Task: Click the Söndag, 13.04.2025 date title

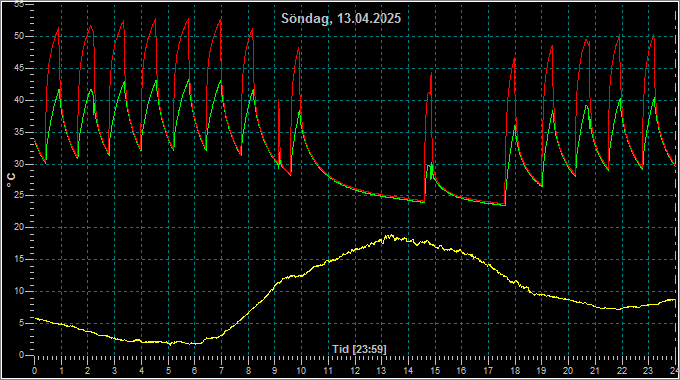Action: pos(341,19)
